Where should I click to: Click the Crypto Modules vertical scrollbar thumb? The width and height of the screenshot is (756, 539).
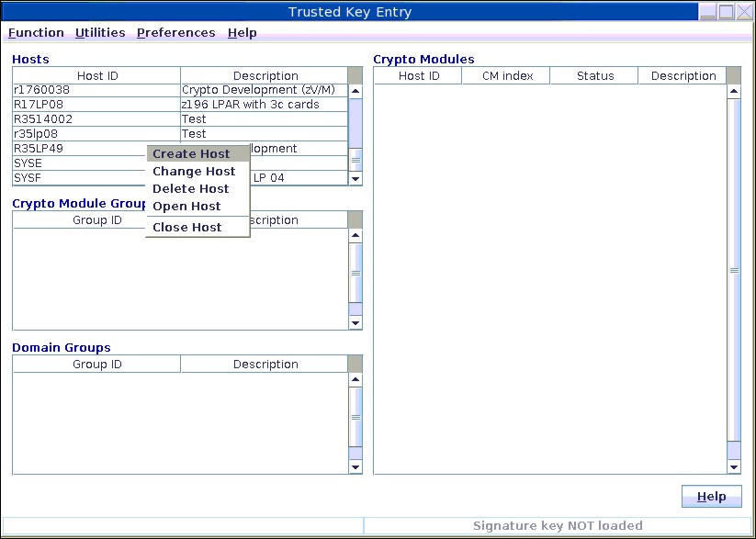click(x=734, y=270)
